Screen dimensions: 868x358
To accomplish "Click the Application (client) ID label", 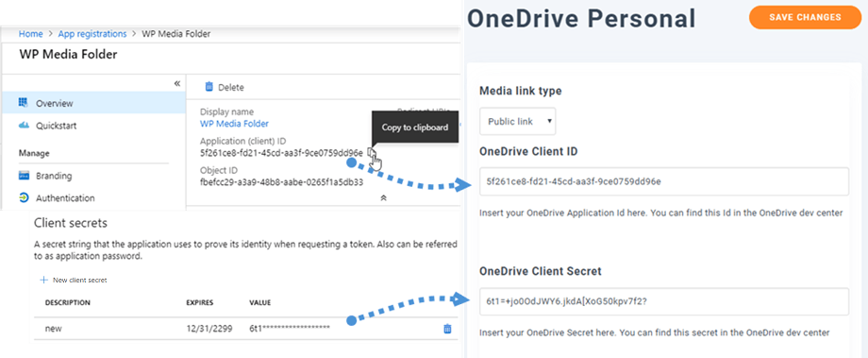I will tap(243, 141).
